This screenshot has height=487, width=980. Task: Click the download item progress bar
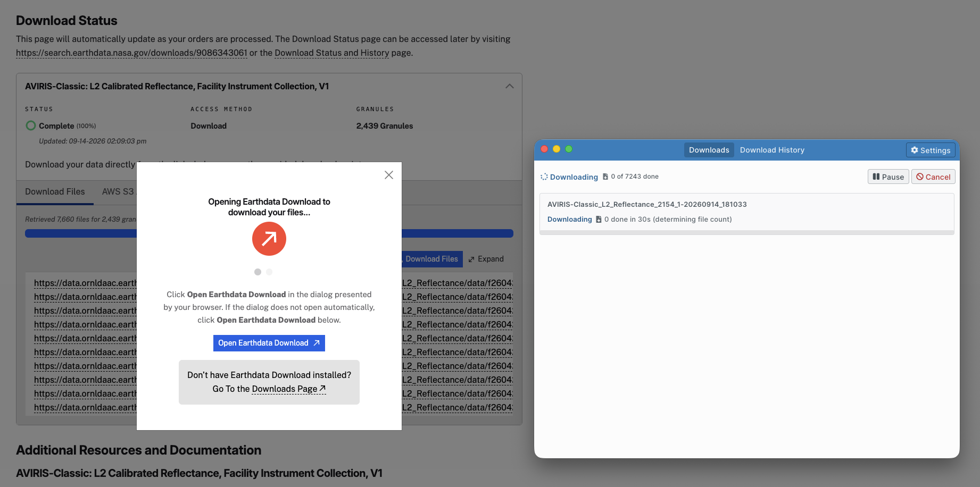747,232
